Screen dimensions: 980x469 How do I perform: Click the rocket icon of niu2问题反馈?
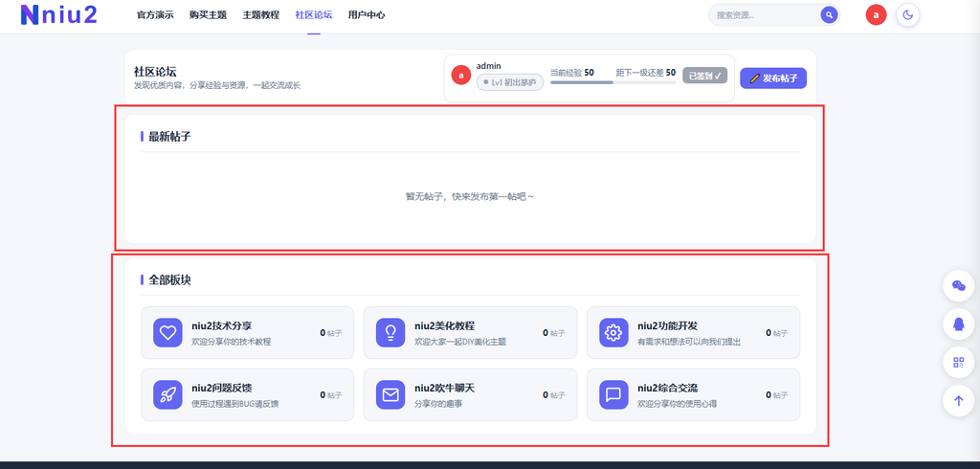[167, 394]
